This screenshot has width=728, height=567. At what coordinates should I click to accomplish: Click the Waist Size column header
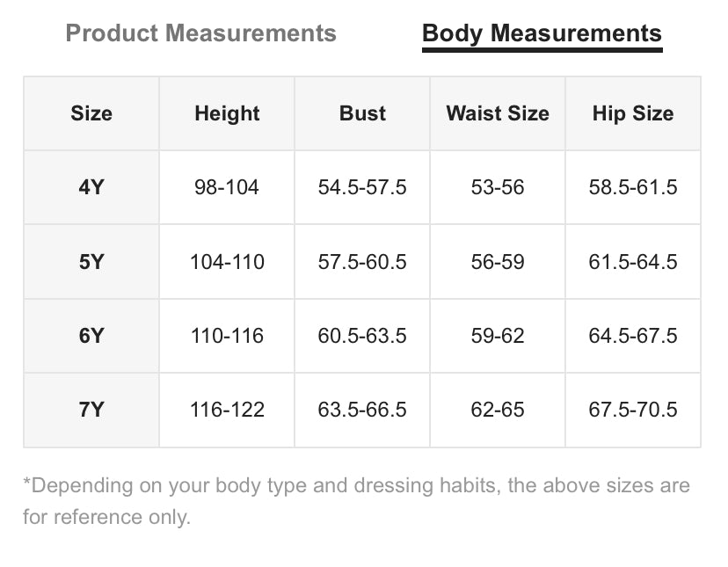[x=498, y=113]
